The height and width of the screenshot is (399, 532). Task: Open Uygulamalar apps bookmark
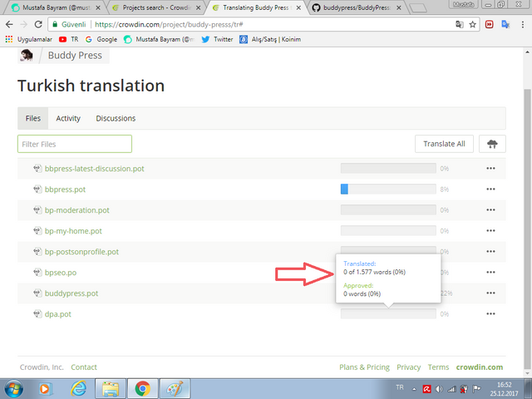(29, 39)
